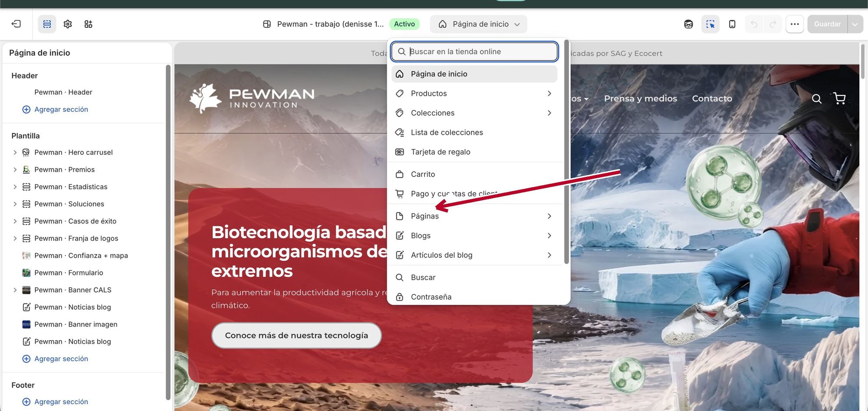Expand Pewman · Hero carrusel section
The height and width of the screenshot is (411, 868).
click(x=15, y=152)
